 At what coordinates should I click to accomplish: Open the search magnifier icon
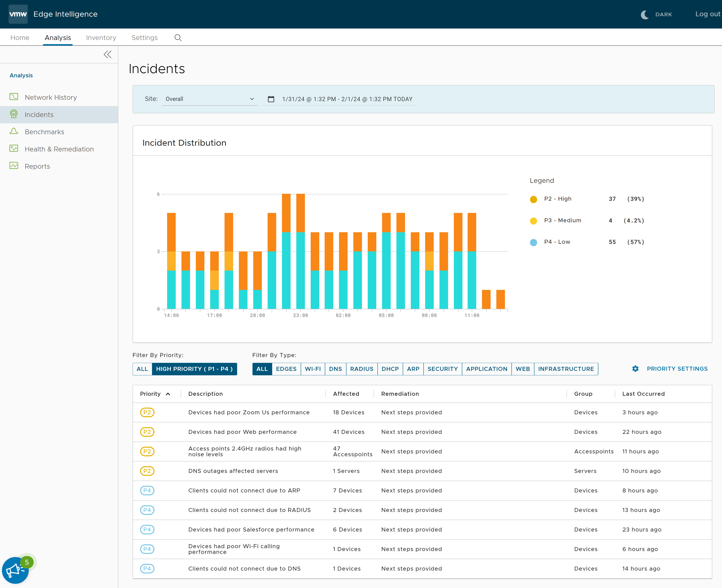pyautogui.click(x=178, y=38)
